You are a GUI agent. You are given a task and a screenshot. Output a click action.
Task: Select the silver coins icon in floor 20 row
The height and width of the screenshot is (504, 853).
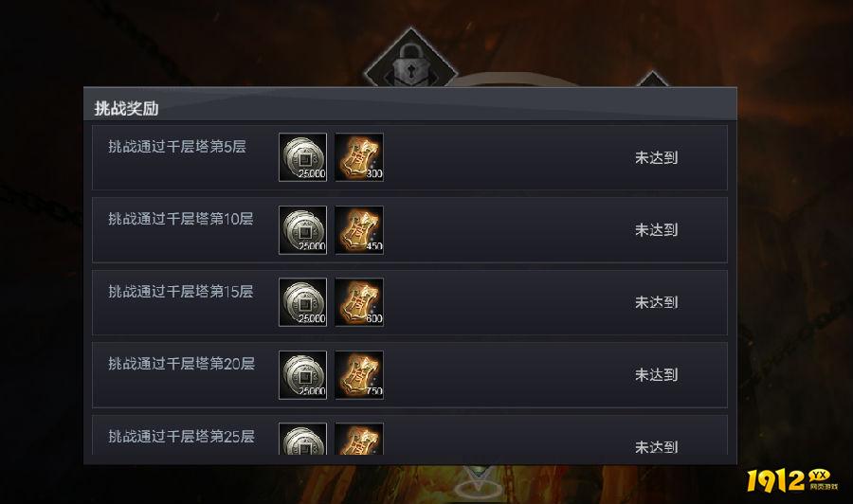coord(302,374)
